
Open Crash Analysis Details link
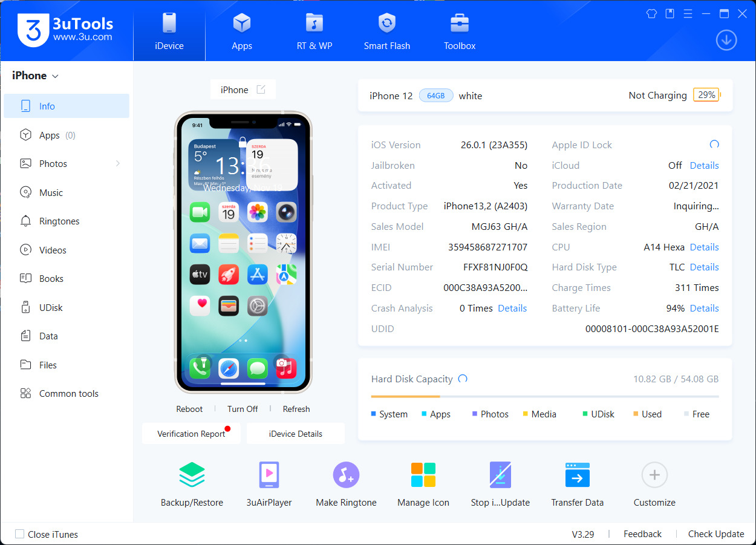coord(512,308)
